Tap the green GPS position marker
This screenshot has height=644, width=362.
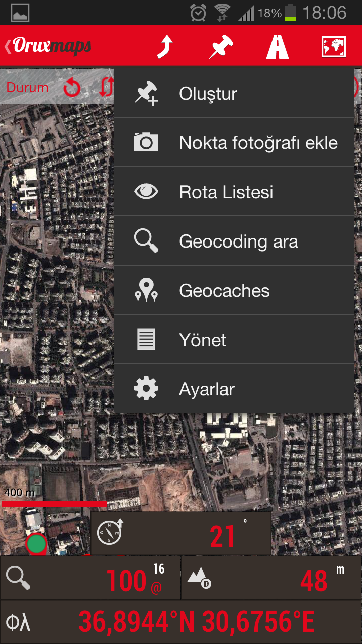click(x=36, y=544)
